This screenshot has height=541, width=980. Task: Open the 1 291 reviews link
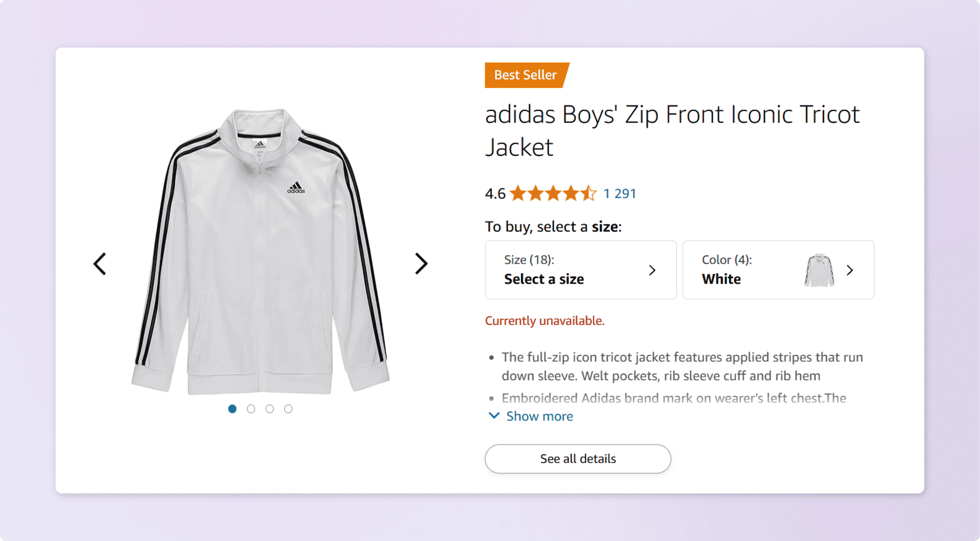620,193
